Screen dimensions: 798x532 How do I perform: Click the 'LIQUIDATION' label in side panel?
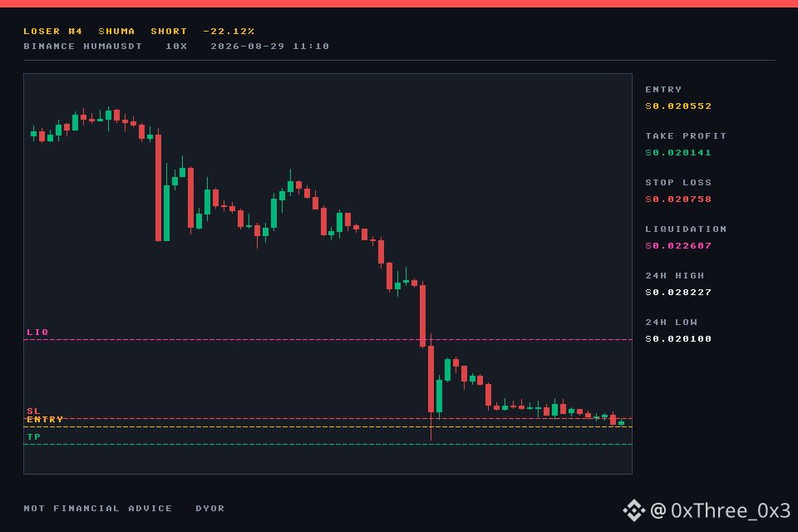click(686, 229)
